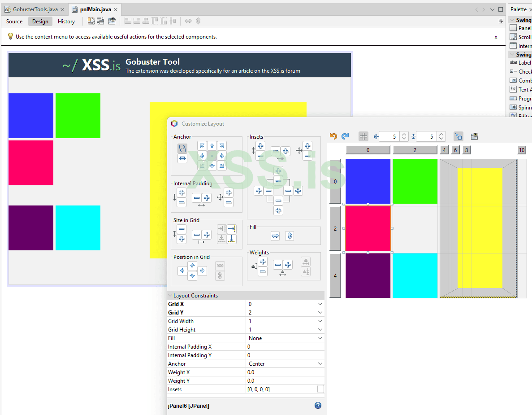Open Grid X dropdown

click(x=320, y=304)
